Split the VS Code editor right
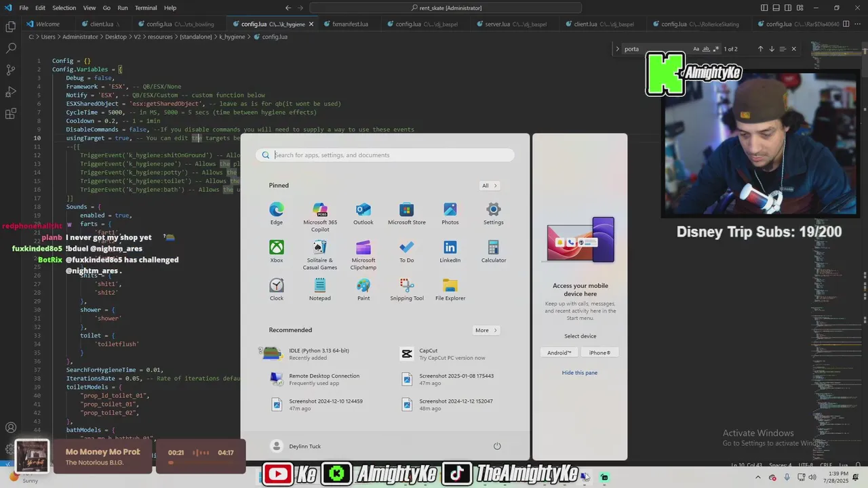This screenshot has height=488, width=868. 847,24
